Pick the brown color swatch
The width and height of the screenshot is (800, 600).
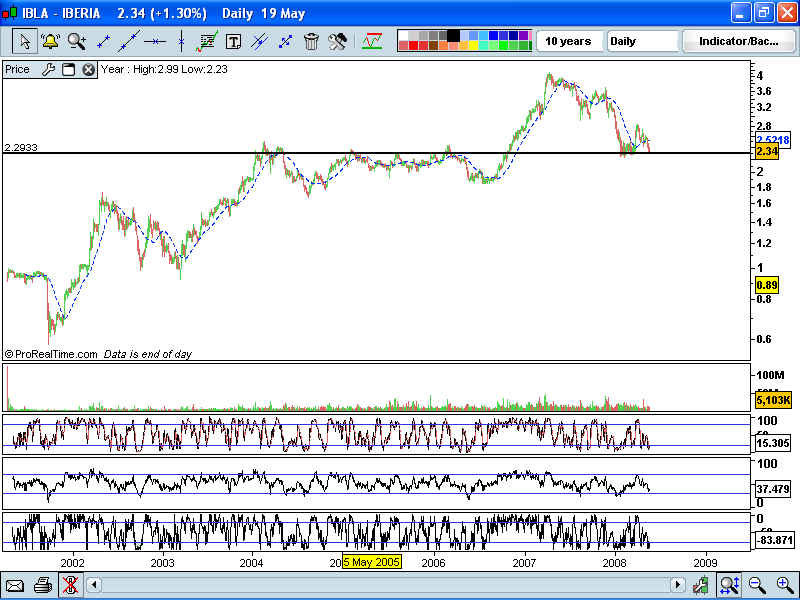pos(434,45)
